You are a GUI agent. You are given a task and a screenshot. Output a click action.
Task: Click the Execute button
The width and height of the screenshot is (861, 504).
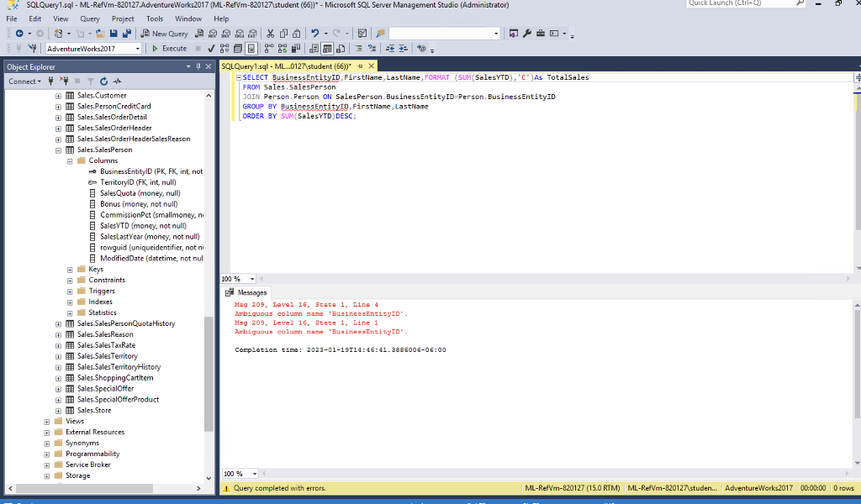[170, 48]
